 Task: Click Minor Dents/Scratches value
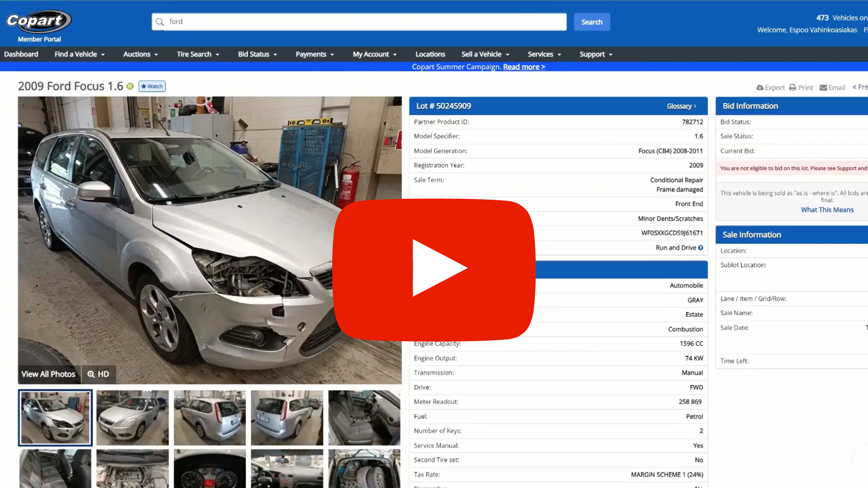(x=670, y=219)
